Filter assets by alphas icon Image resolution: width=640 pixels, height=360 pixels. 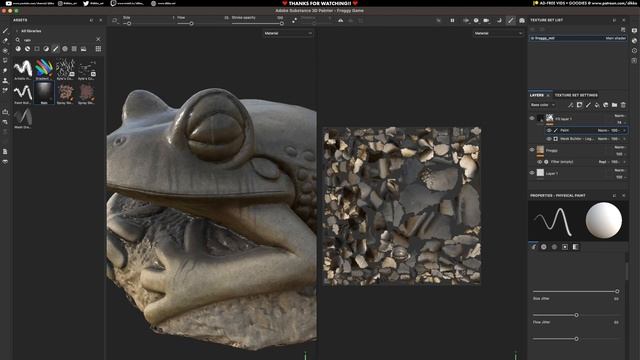65,49
